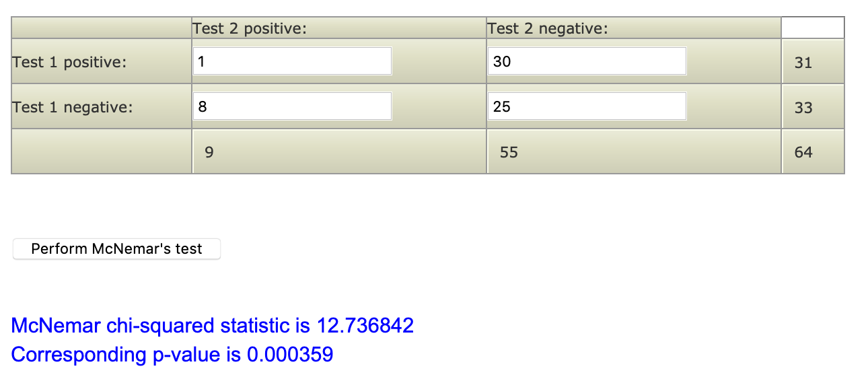Click the column total showing 55
Image resolution: width=868 pixels, height=381 pixels.
[509, 153]
